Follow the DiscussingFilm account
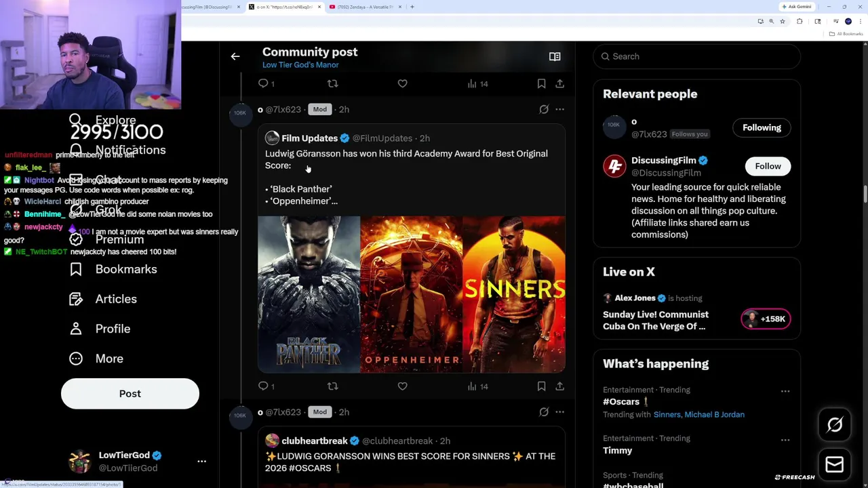 768,166
